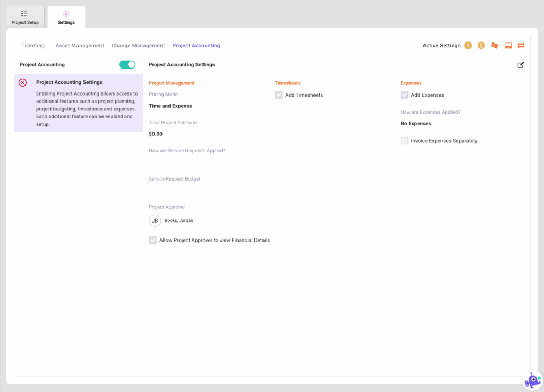
Task: Click the transfer arrows icon in Active Settings
Action: pos(521,46)
